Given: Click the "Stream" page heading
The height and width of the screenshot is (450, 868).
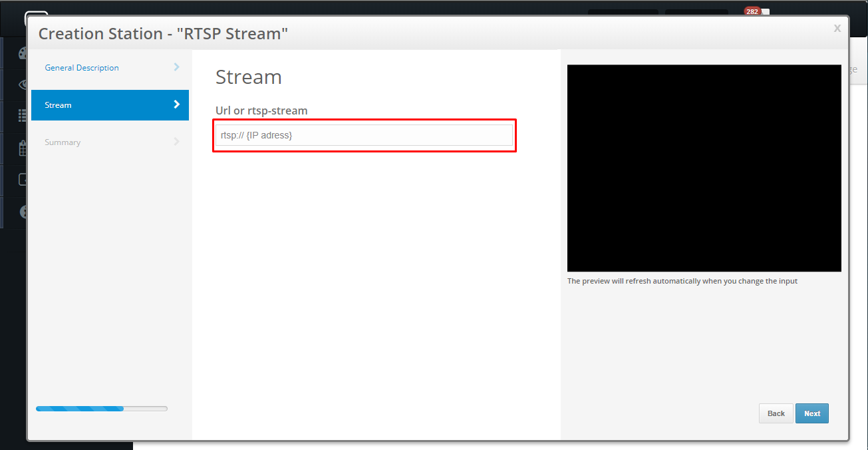Looking at the screenshot, I should 249,77.
